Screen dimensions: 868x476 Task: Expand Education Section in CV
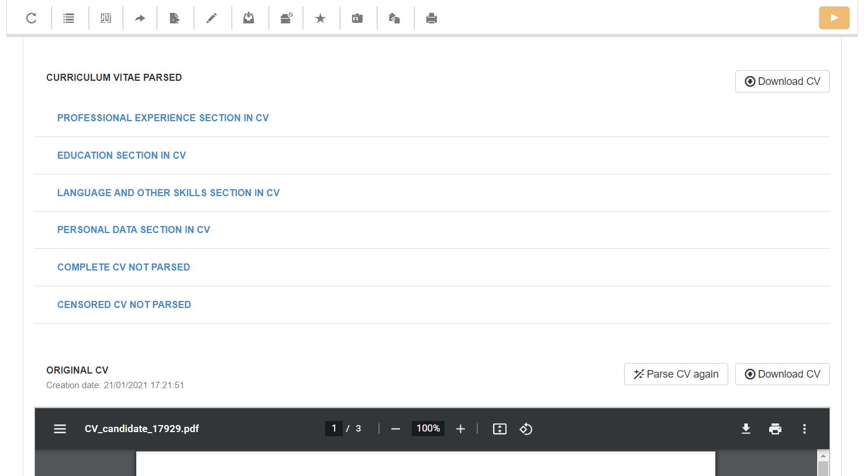tap(121, 155)
